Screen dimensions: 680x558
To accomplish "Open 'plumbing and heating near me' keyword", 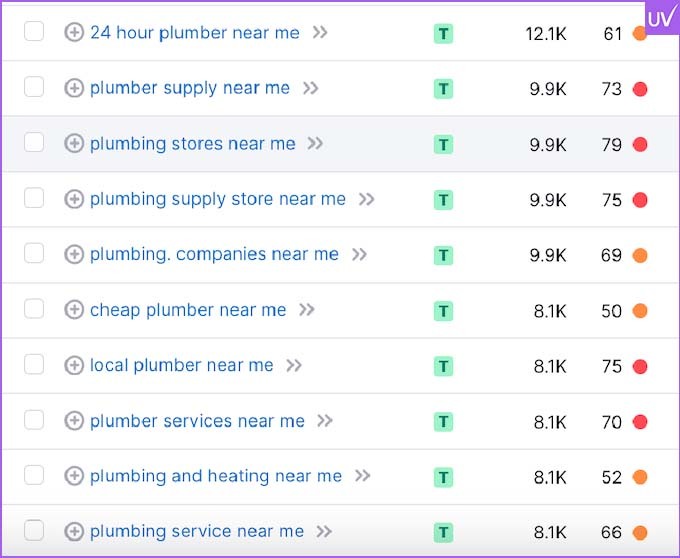I will [216, 476].
